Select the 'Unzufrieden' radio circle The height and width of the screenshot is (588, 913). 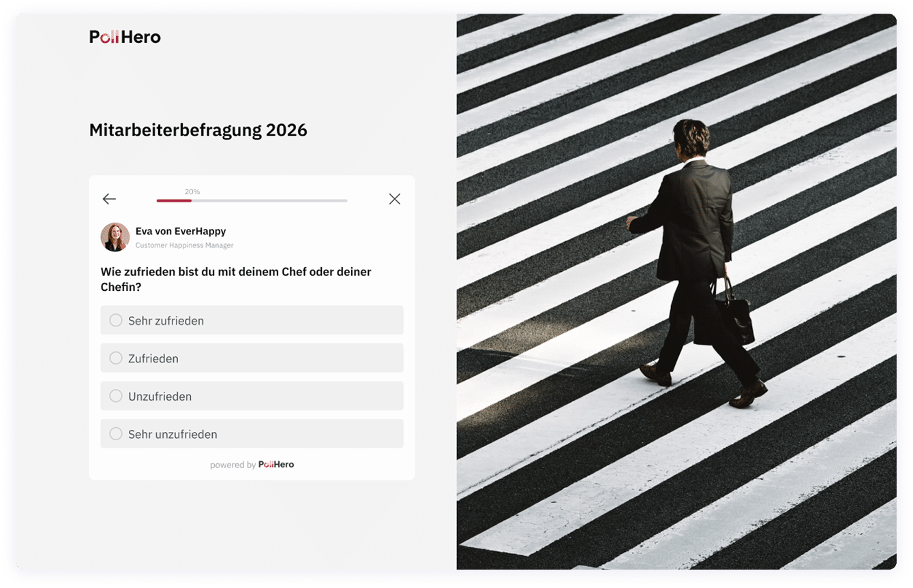click(116, 396)
